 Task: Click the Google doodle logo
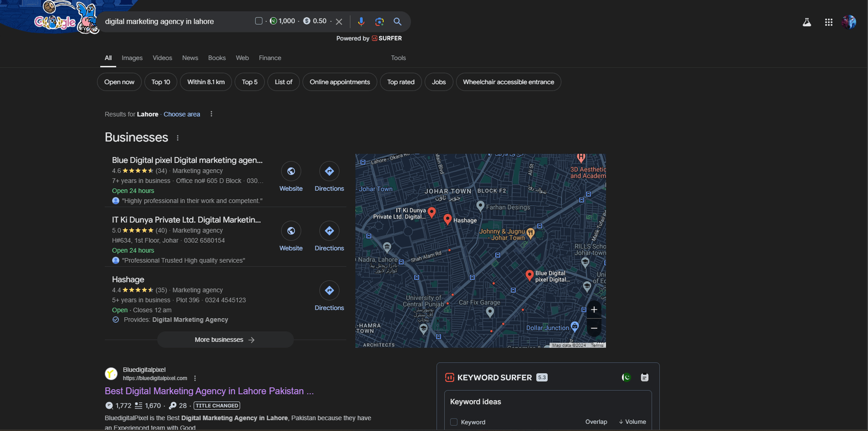(x=65, y=18)
